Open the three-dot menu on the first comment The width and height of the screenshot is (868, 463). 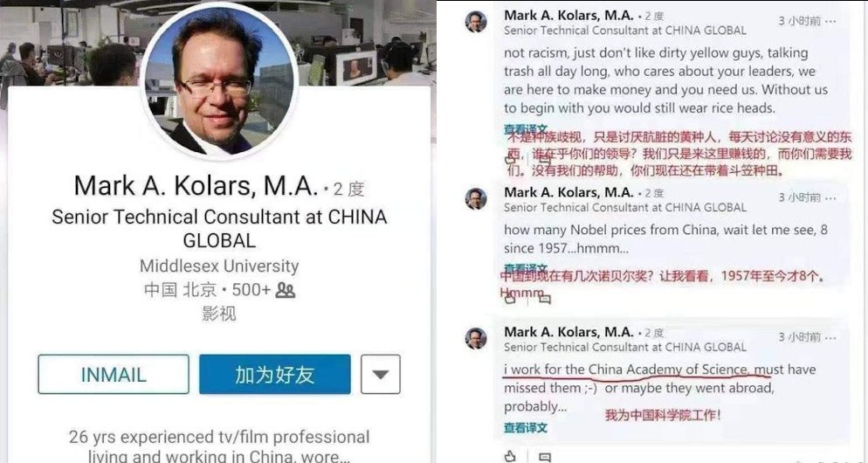click(x=830, y=21)
